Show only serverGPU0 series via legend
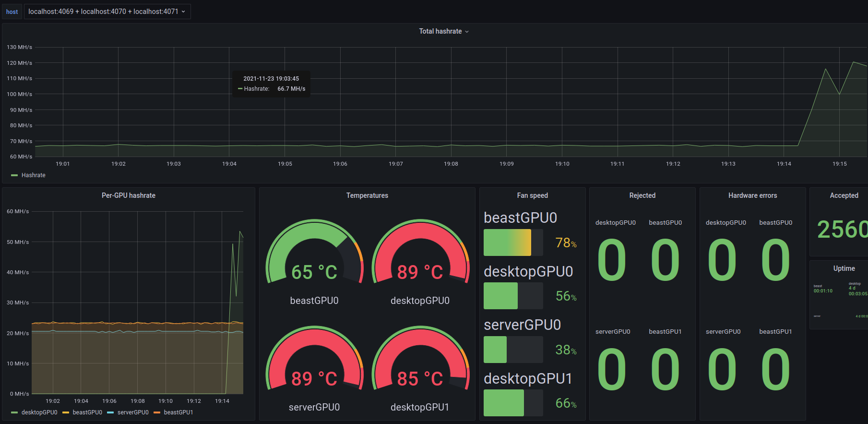The height and width of the screenshot is (424, 868). (133, 412)
